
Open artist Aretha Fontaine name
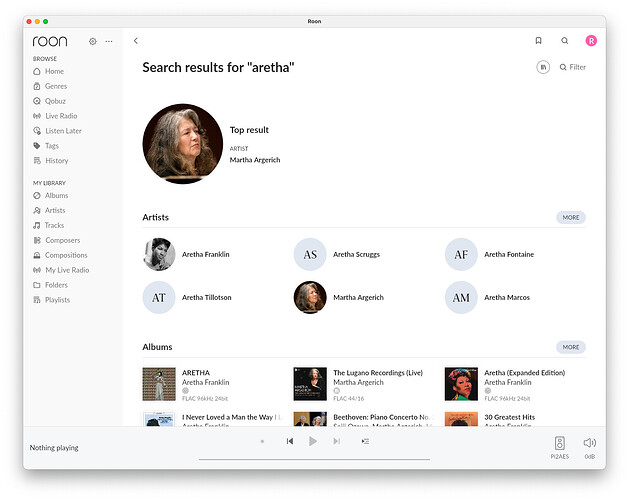click(509, 254)
